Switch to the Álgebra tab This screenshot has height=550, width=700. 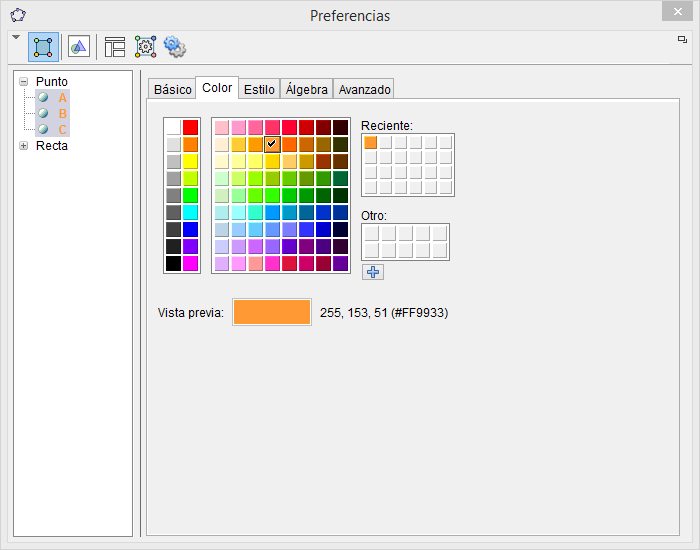[307, 89]
